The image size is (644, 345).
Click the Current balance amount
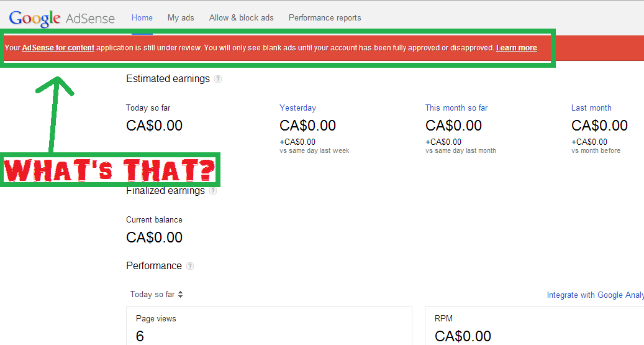[x=154, y=237]
